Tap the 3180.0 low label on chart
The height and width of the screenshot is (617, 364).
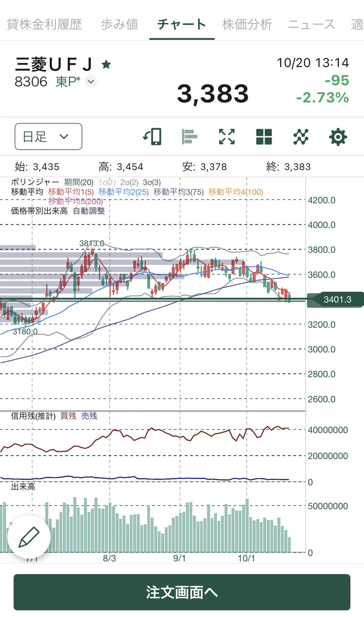pos(25,332)
